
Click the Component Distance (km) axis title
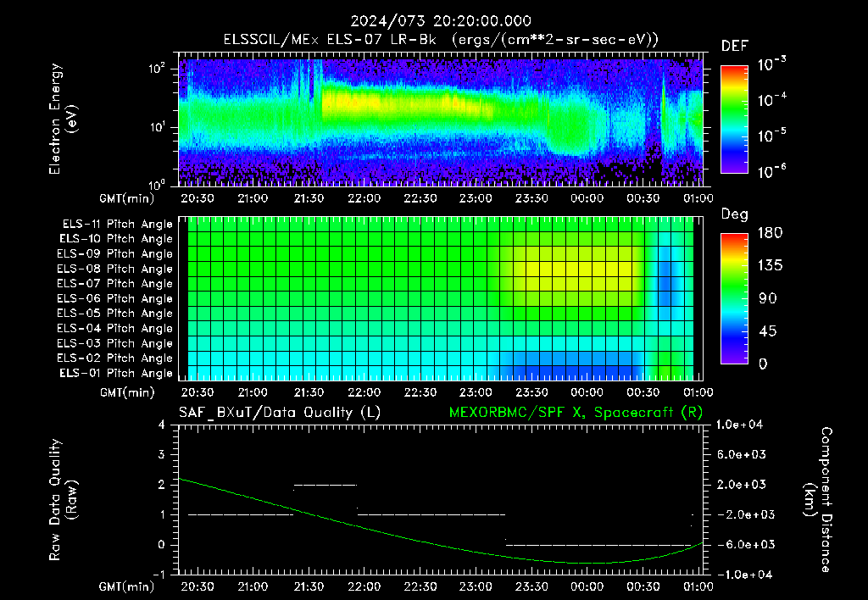[x=818, y=500]
